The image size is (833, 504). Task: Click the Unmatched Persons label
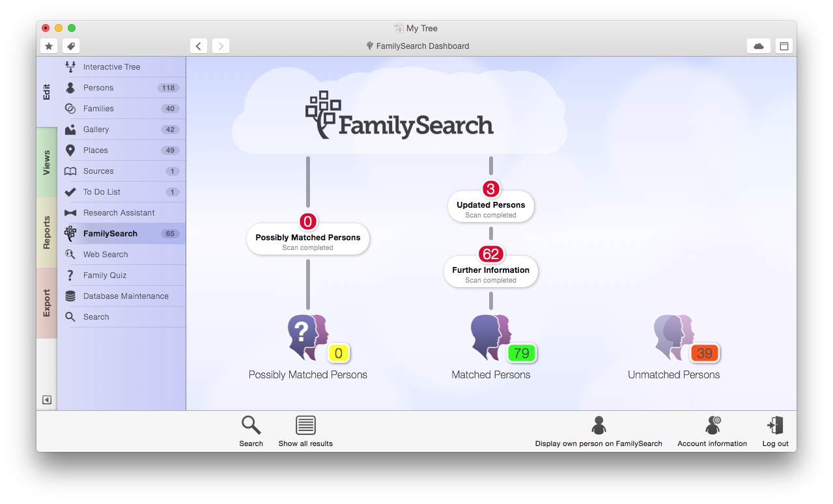point(674,375)
